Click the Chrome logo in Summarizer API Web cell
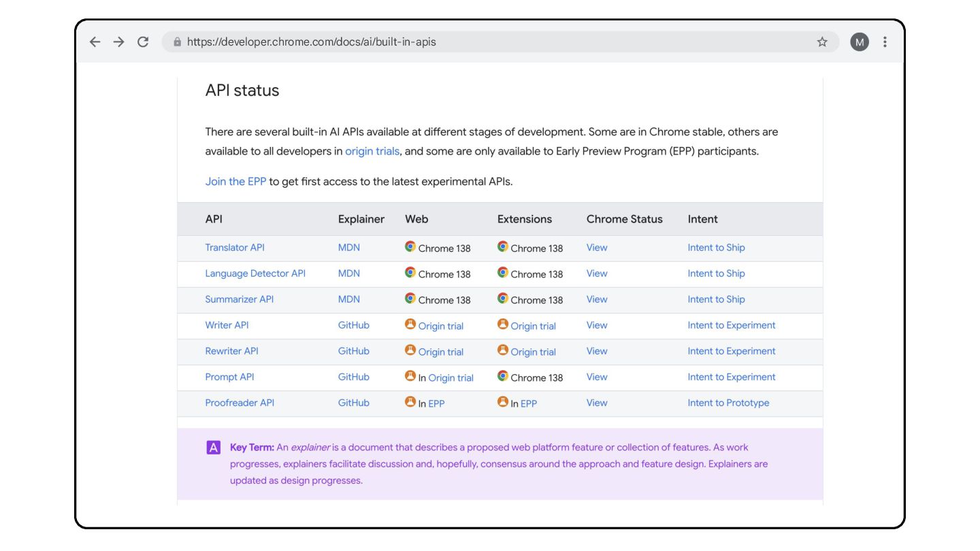Screen dimensions: 980x551 (x=410, y=299)
